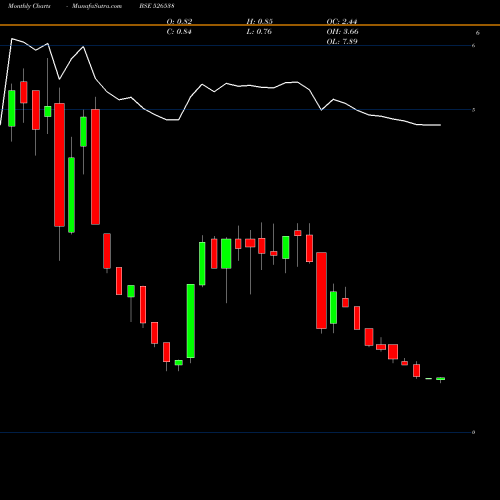The height and width of the screenshot is (500, 500).
Task: Click the "OL: 7.89" reading
Action: pyautogui.click(x=342, y=42)
